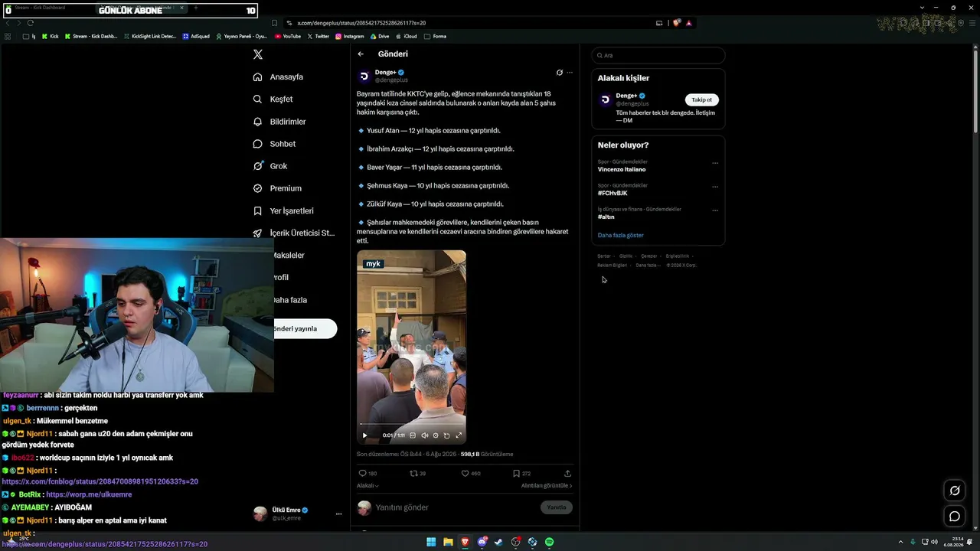Open Windows Start menu
Image resolution: width=980 pixels, height=551 pixels.
coord(431,542)
